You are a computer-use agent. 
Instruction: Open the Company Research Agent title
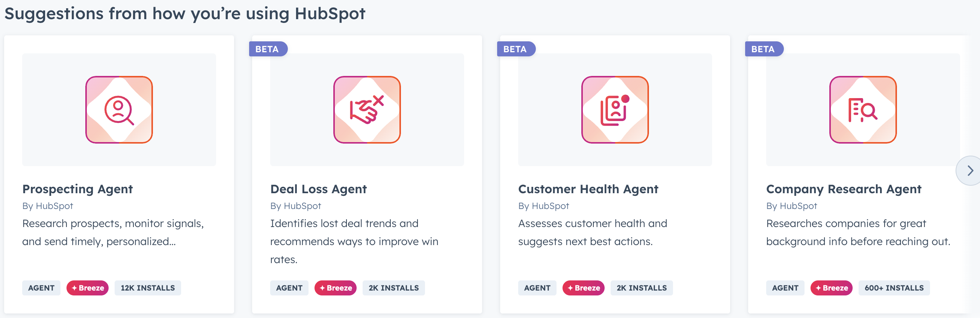coord(844,189)
